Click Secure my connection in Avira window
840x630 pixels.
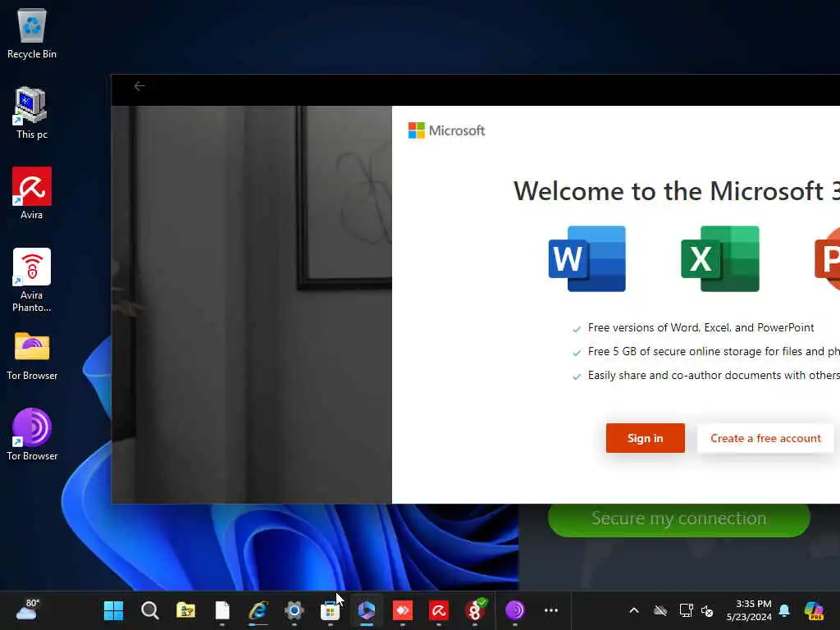678,518
